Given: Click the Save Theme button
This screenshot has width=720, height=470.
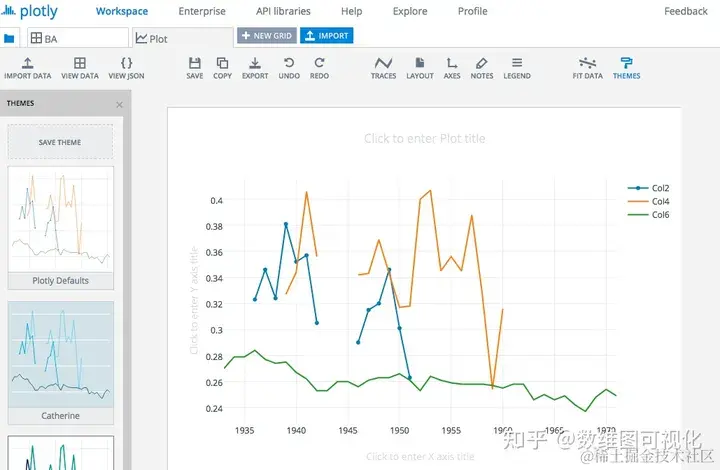Looking at the screenshot, I should click(60, 142).
